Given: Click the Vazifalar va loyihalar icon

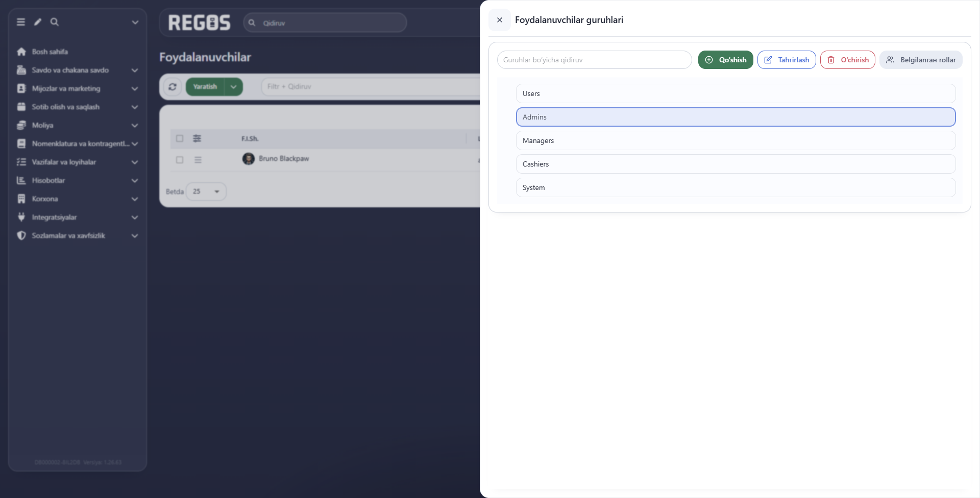Looking at the screenshot, I should (21, 162).
